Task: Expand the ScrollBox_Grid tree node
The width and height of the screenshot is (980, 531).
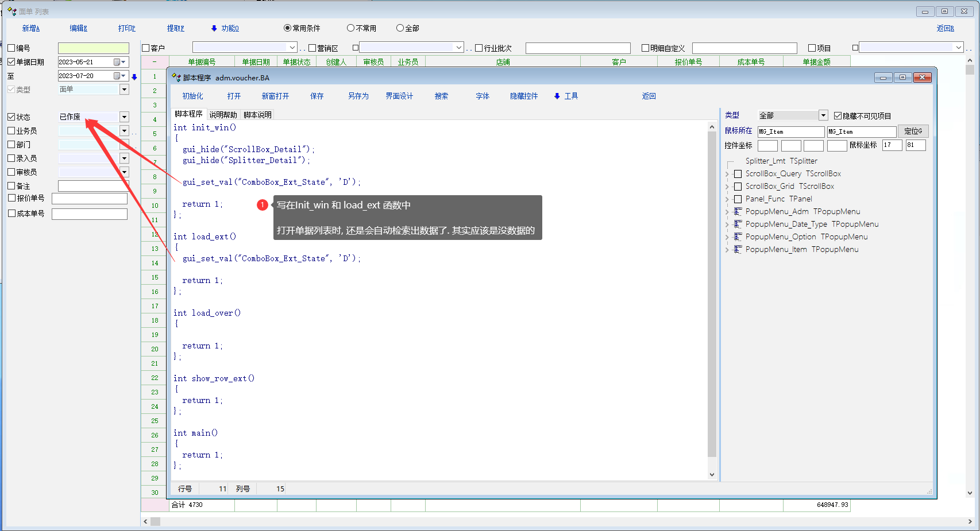Action: (x=727, y=187)
